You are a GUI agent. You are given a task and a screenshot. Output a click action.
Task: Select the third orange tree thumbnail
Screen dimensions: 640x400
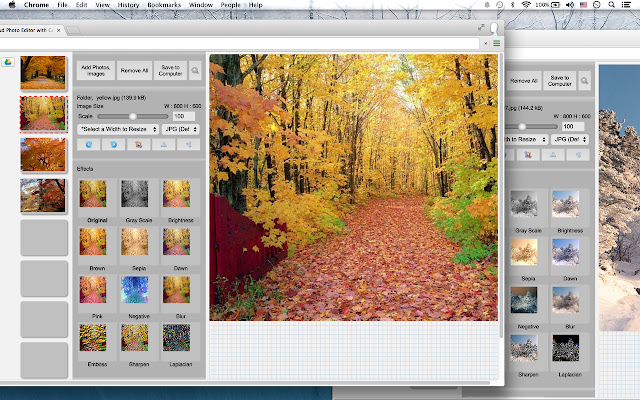coord(43,155)
